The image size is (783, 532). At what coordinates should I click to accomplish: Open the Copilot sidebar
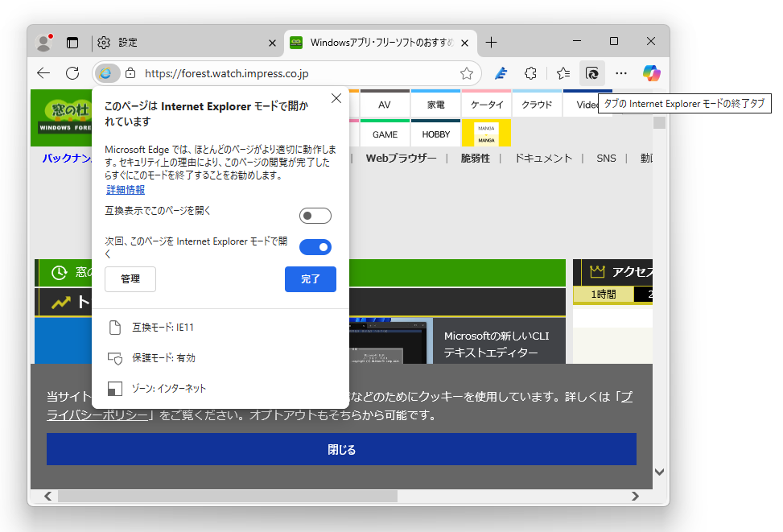651,72
